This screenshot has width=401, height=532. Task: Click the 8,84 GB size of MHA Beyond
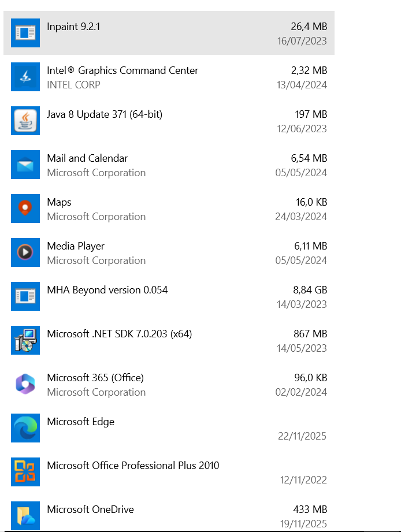click(310, 290)
